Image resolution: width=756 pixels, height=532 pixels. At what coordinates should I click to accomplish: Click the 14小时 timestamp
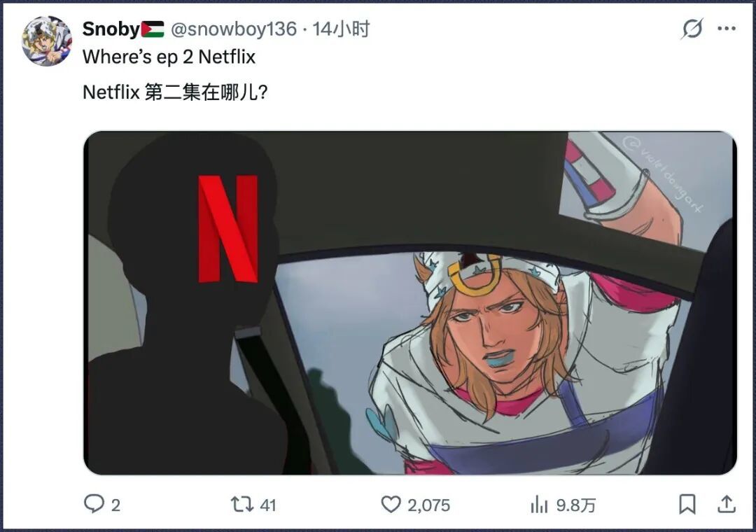[340, 29]
